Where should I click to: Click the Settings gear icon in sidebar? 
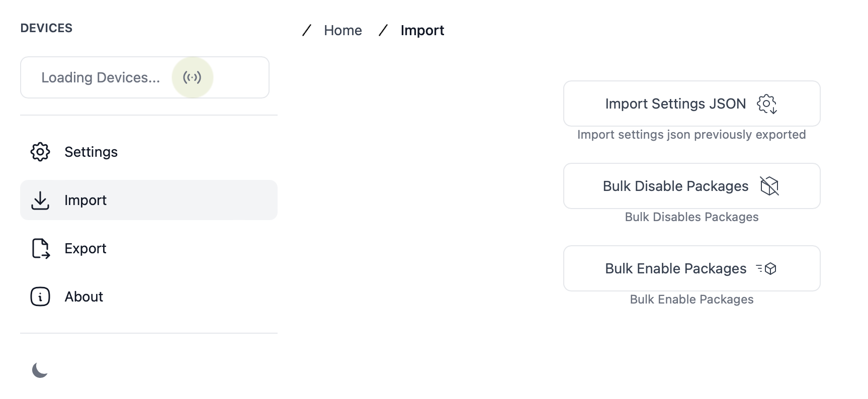click(40, 152)
